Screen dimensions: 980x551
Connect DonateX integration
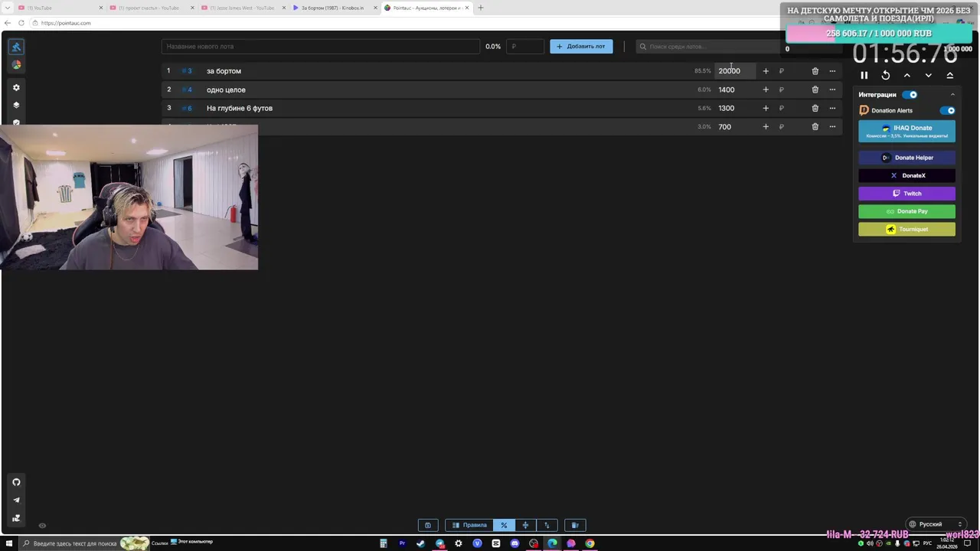906,175
